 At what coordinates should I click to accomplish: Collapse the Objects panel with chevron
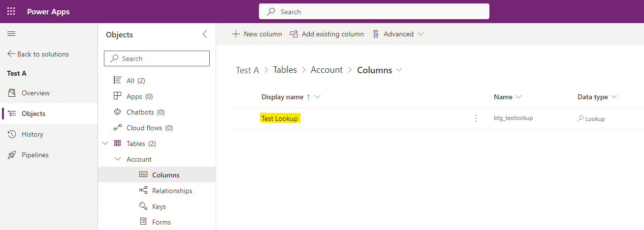click(205, 34)
